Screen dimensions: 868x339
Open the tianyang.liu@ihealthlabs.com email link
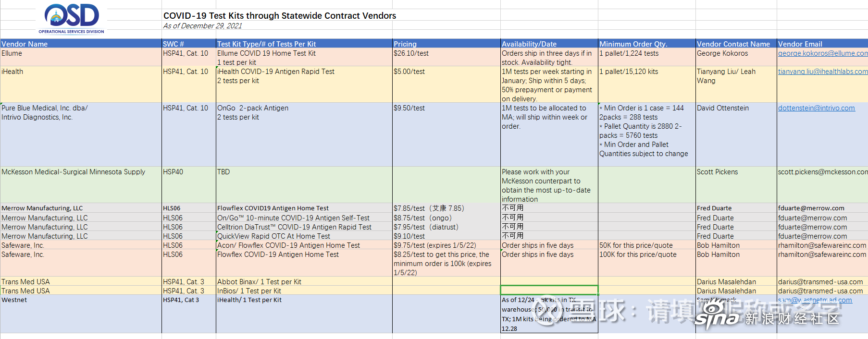click(x=823, y=72)
